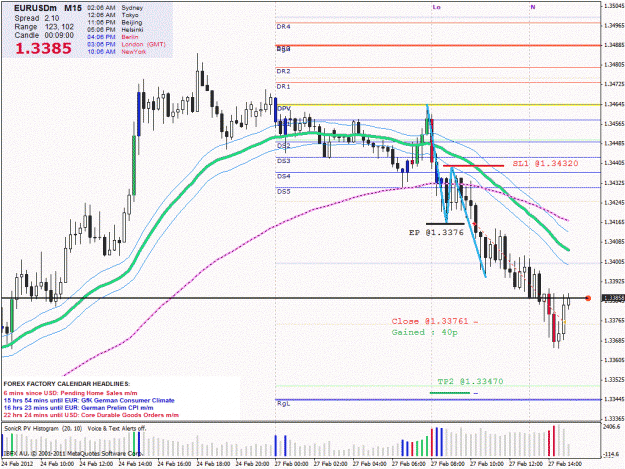Click the DS2 support level label
This screenshot has height=469, width=625.
point(284,146)
